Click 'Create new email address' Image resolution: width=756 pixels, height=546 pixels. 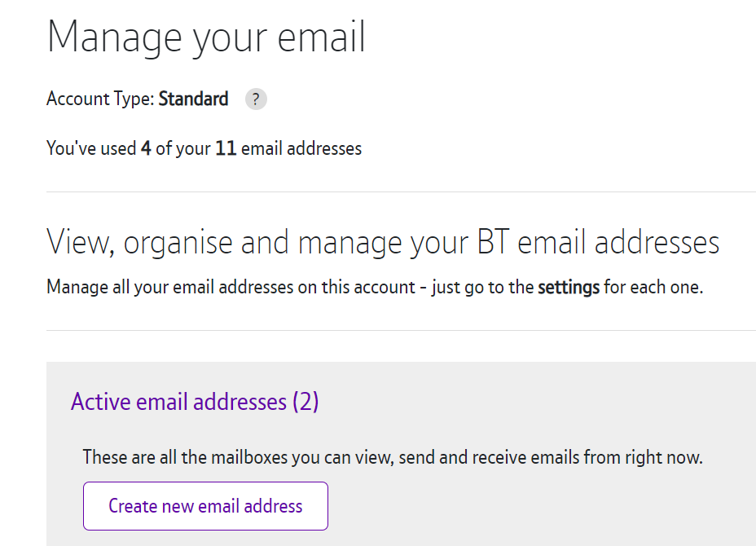204,505
